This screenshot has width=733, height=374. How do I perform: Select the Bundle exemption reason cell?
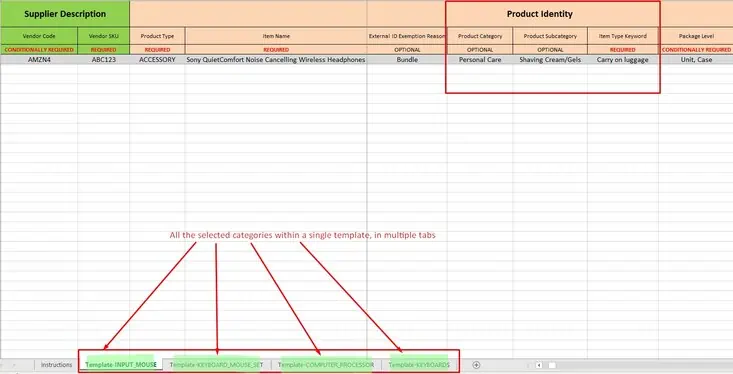(407, 59)
